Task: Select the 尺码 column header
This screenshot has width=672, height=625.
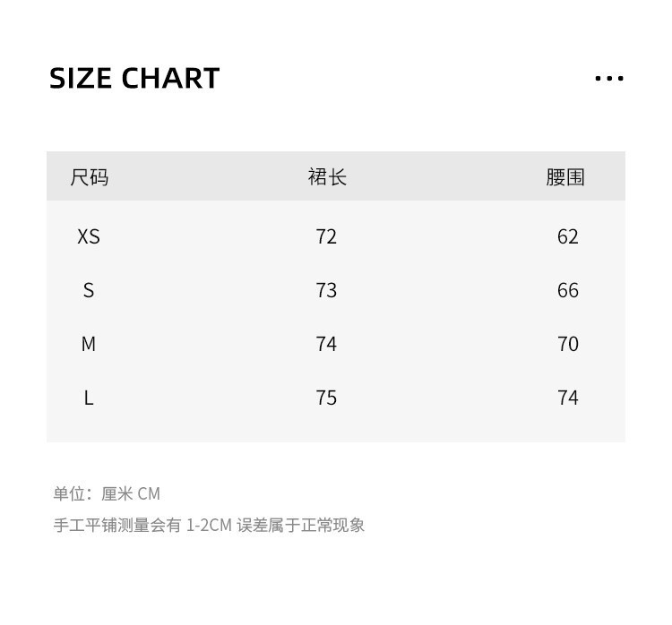Action: (89, 177)
